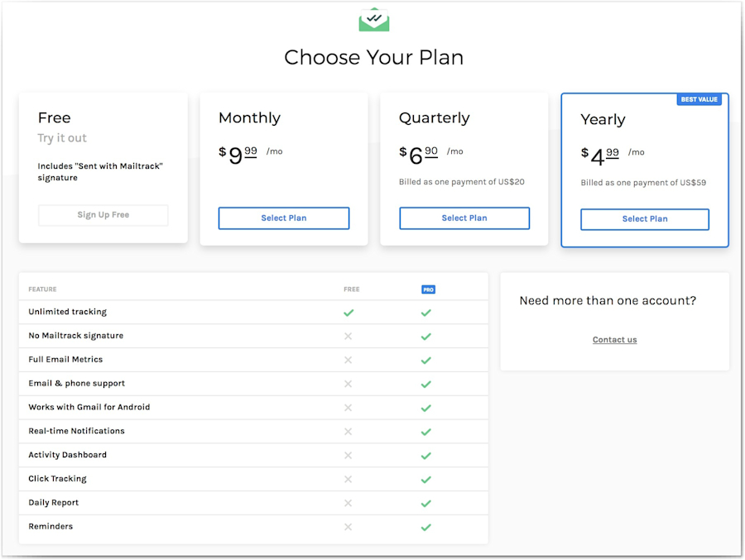Select Plan for the Monthly option
This screenshot has height=560, width=745.
click(283, 218)
